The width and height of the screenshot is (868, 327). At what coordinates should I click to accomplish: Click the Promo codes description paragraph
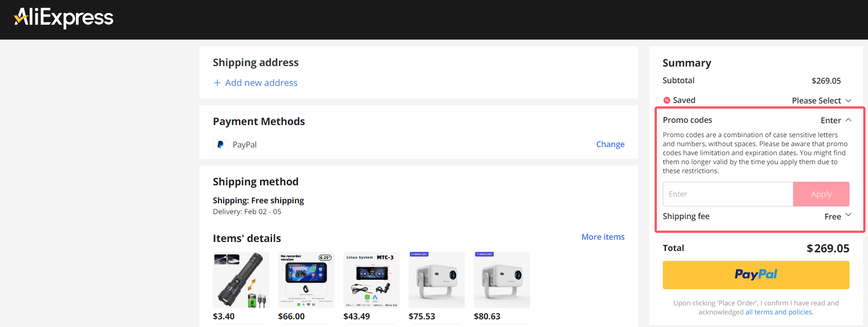click(x=755, y=153)
